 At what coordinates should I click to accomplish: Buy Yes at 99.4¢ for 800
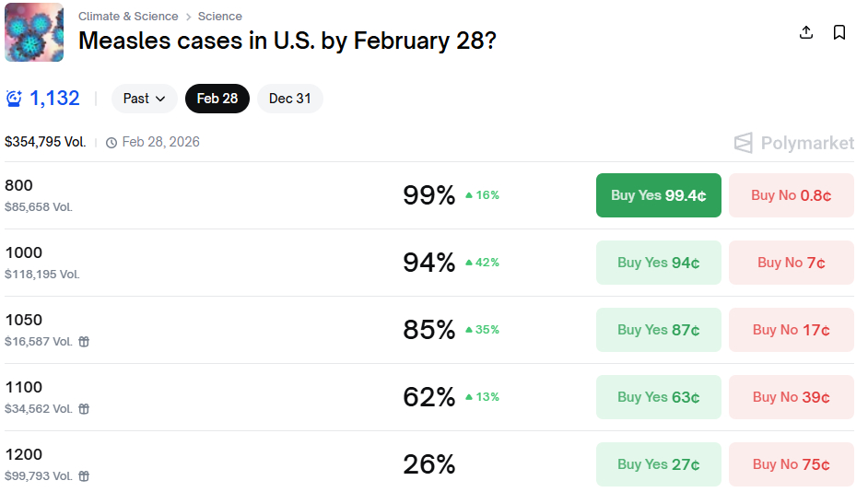(658, 195)
